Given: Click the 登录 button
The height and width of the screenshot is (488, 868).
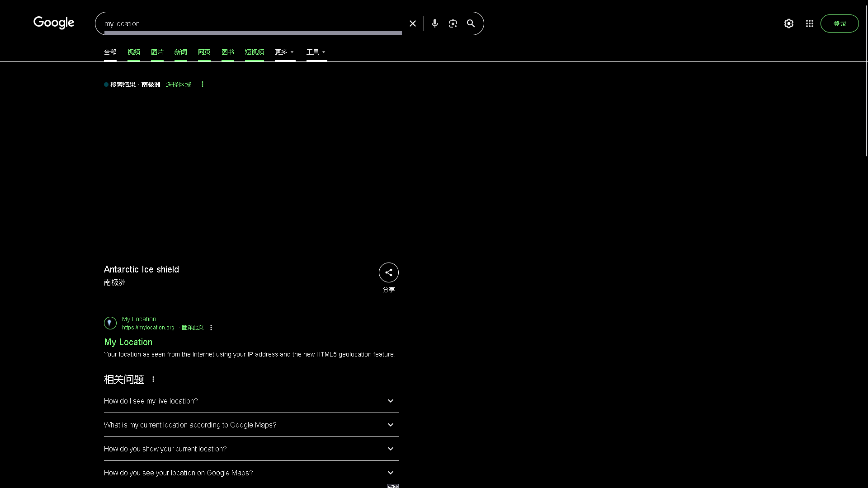Looking at the screenshot, I should (x=840, y=23).
